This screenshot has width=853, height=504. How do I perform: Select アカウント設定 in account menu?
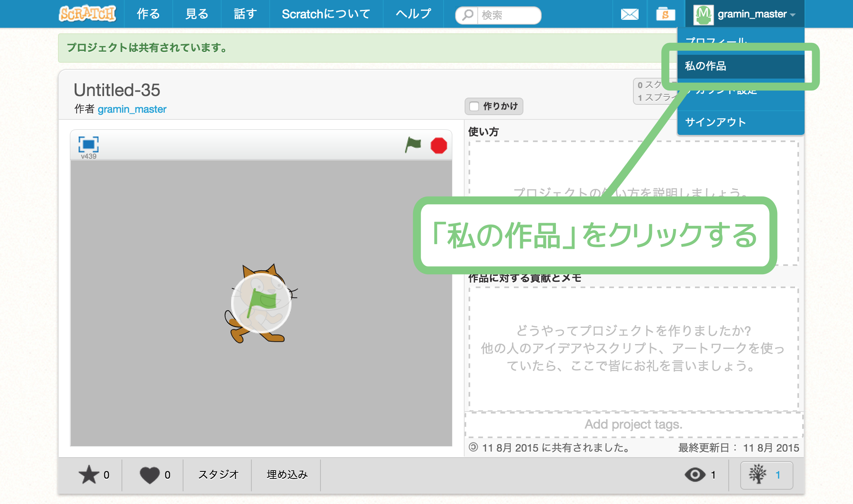(741, 92)
